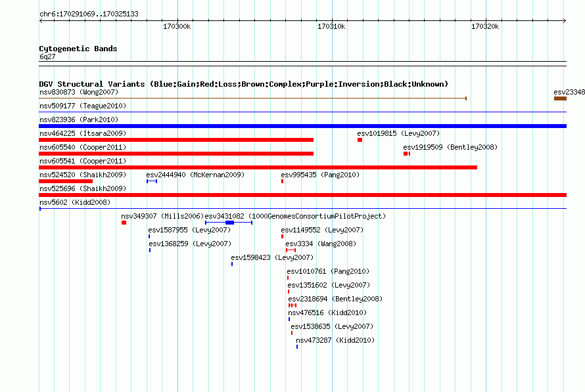
Task: Click the 170320k ruler position
Action: coord(485,26)
